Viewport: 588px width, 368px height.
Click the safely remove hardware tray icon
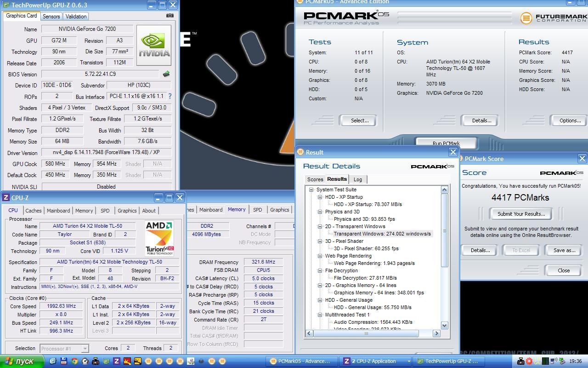[562, 361]
